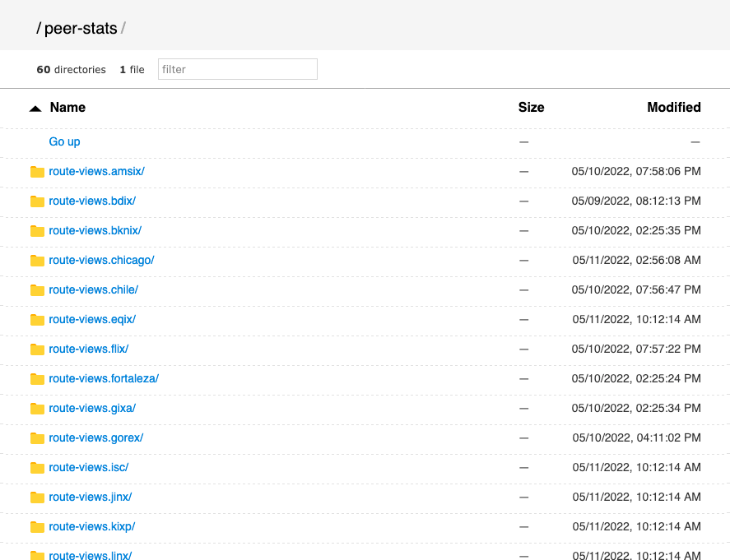Image resolution: width=730 pixels, height=560 pixels.
Task: Click the folder icon beside route-views.gorex/
Action: pos(37,438)
